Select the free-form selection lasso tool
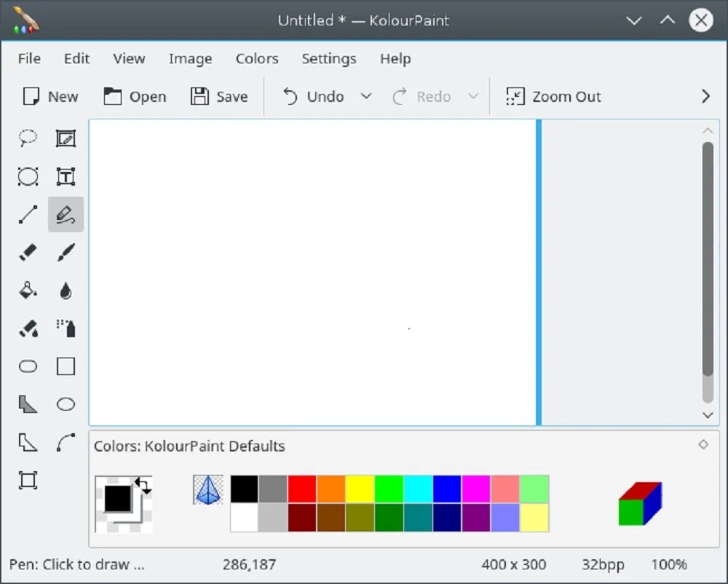Image resolution: width=728 pixels, height=584 pixels. 28,138
